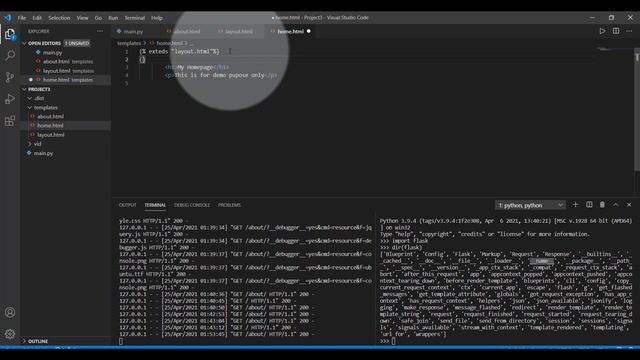The height and width of the screenshot is (360, 640).
Task: Click the VS Code logo icon
Action: [x=7, y=18]
